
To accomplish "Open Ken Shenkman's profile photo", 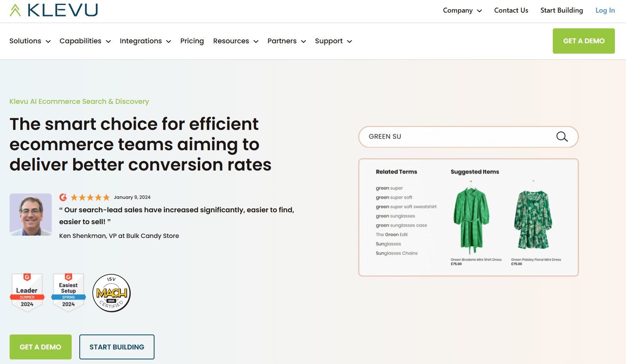I will coord(31,215).
